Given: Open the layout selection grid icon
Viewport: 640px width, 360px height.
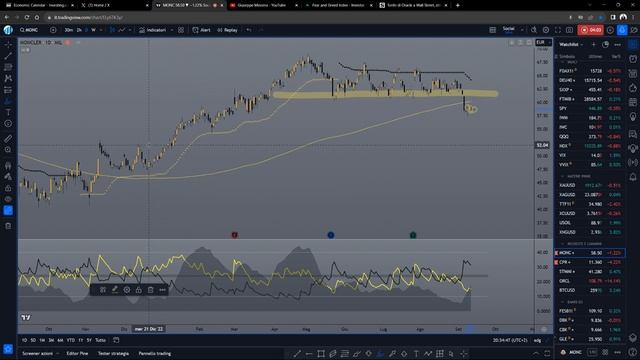Looking at the screenshot, I should [493, 30].
